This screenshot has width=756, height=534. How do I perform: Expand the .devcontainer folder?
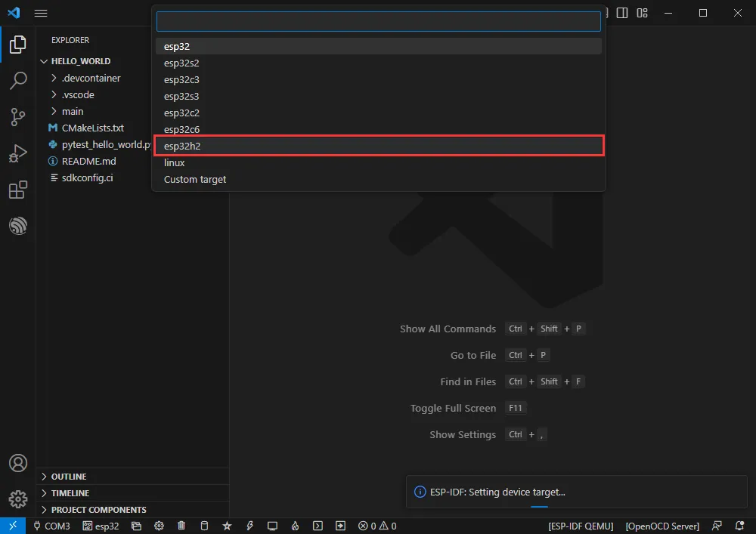click(91, 78)
